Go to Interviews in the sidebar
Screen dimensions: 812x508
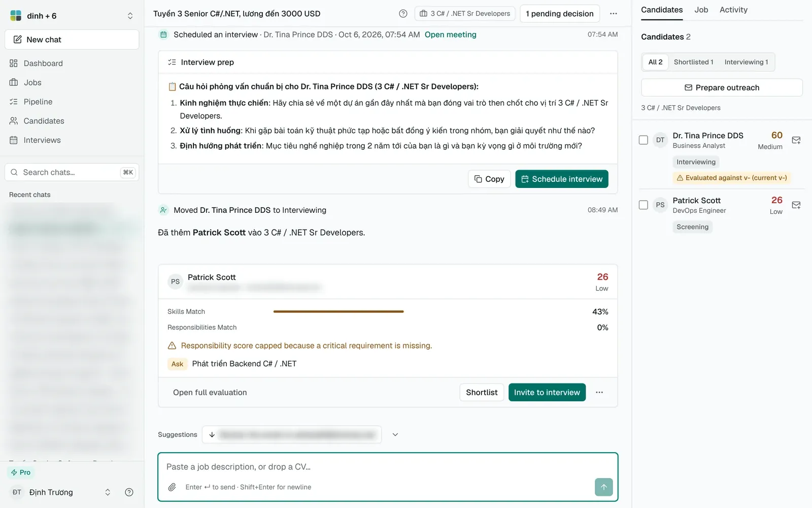pos(72,141)
